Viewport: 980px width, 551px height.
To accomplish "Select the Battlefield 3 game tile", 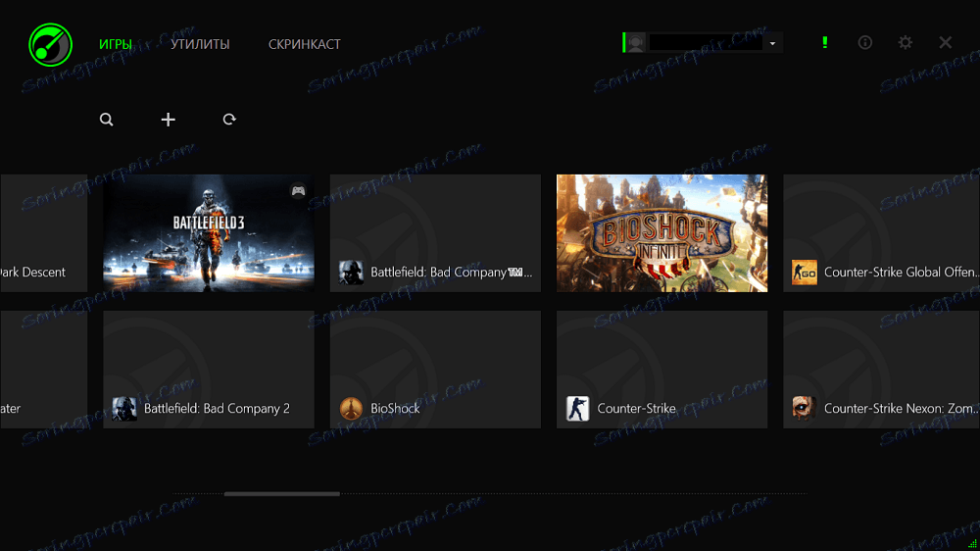I will click(x=209, y=233).
